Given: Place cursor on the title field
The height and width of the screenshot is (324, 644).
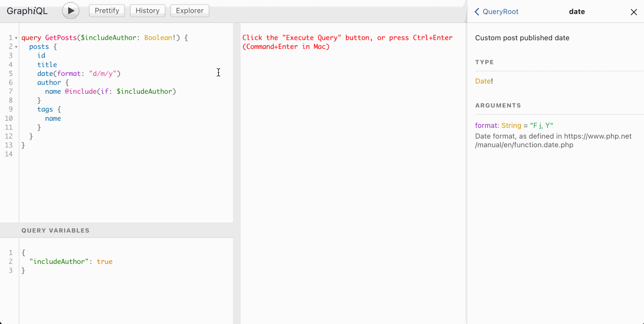Looking at the screenshot, I should click(x=47, y=65).
